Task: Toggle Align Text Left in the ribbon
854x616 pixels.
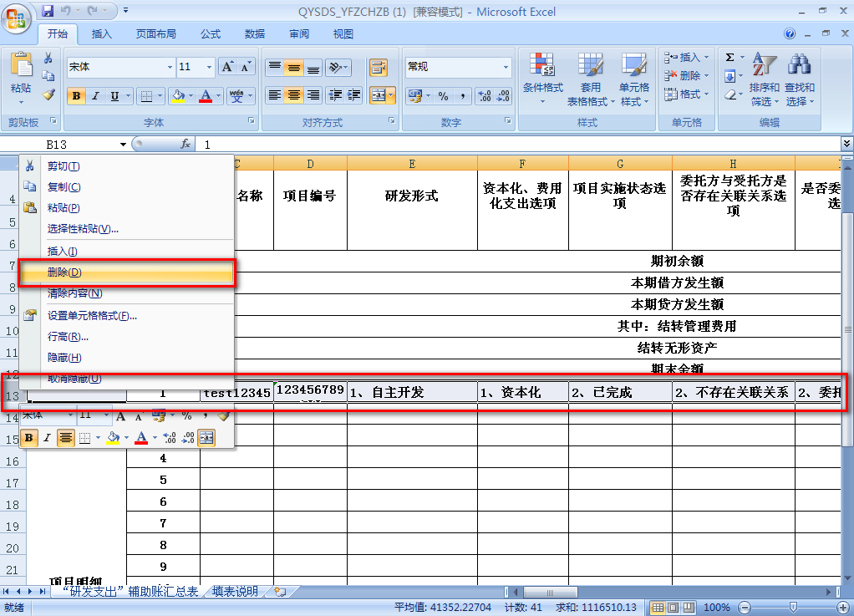Action: point(274,96)
